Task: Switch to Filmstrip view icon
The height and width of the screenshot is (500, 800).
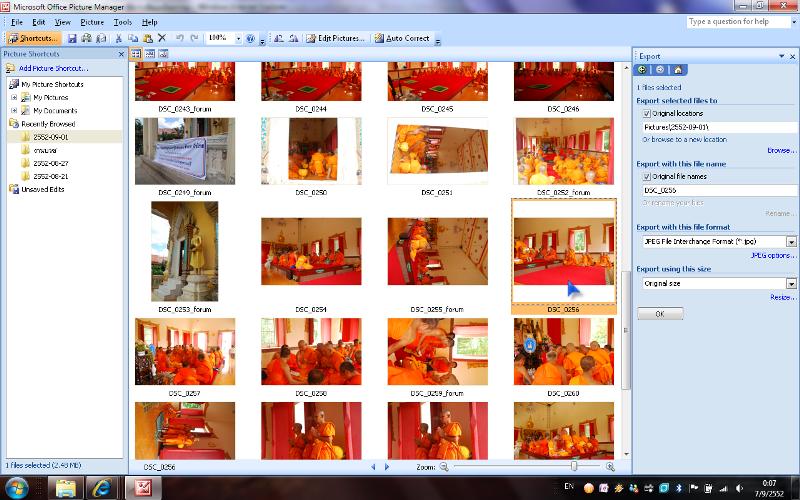Action: [149, 54]
